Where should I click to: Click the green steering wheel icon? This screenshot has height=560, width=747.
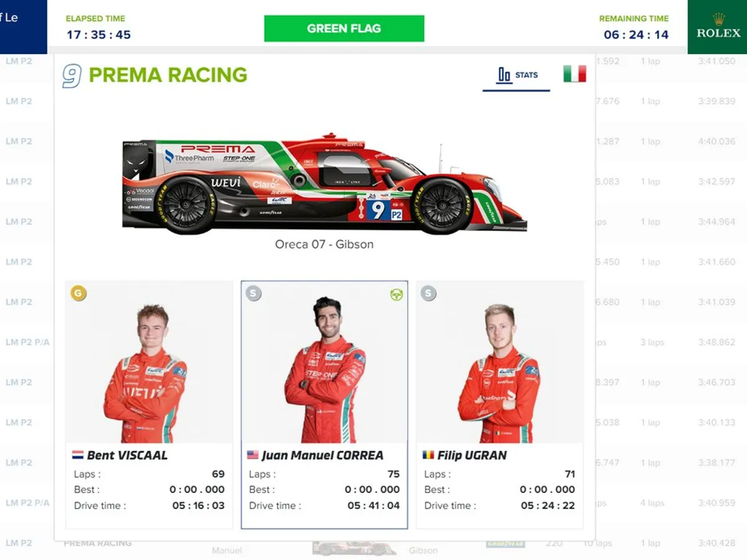(x=397, y=294)
